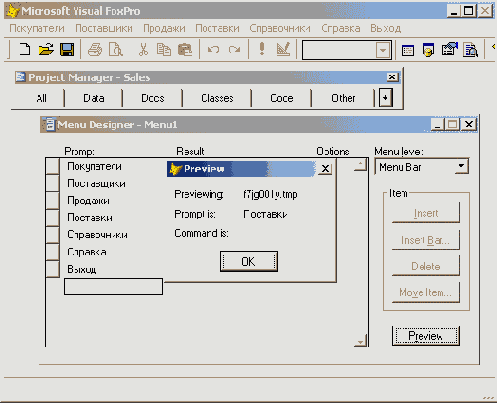Click the scroll up arrow in menu list
This screenshot has width=497, height=403.
360,165
